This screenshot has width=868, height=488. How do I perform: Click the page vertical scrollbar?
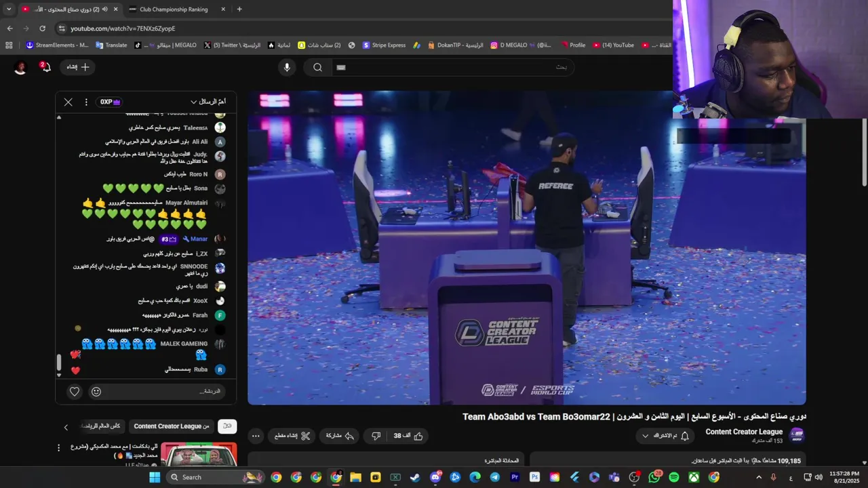click(864, 152)
